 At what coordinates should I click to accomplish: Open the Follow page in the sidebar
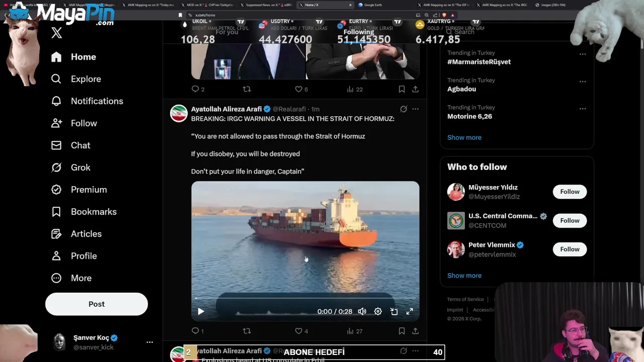click(74, 123)
